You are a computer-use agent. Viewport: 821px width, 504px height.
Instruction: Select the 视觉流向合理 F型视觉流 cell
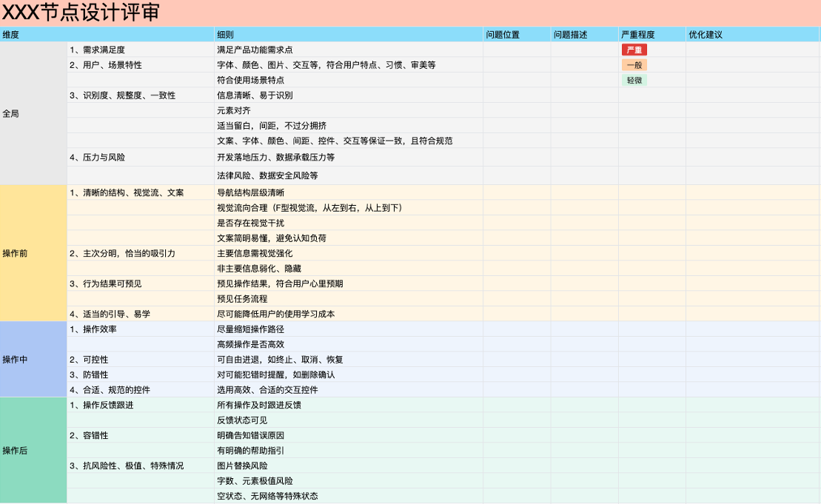click(x=349, y=208)
